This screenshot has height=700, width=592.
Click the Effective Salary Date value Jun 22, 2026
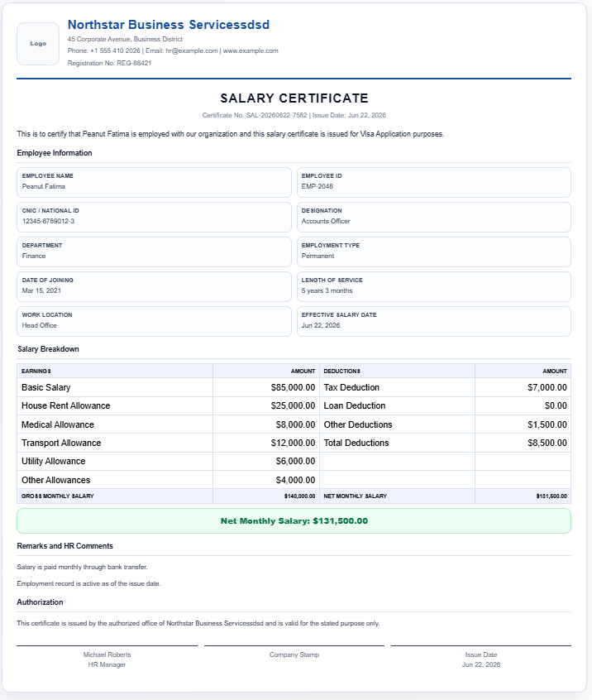pos(321,325)
